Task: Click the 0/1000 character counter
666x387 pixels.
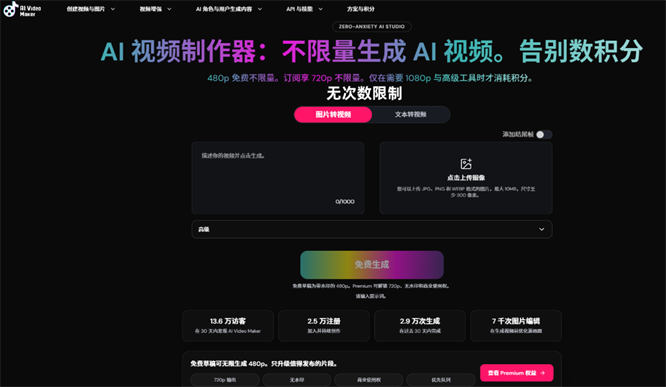Action: pyautogui.click(x=344, y=201)
